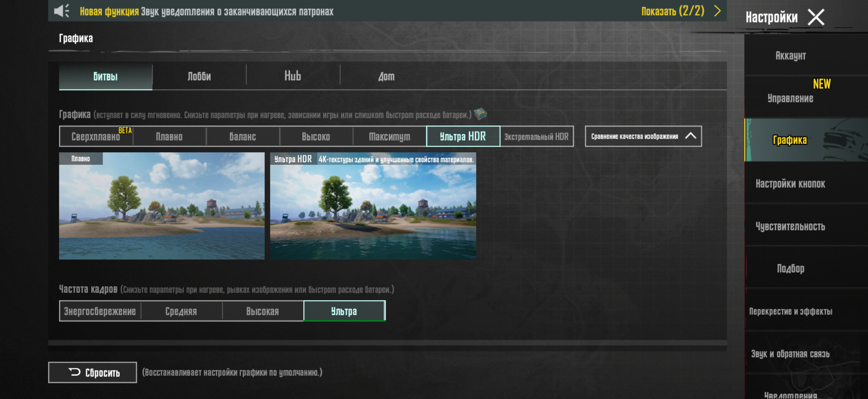The image size is (868, 399).
Task: Open Показать (2/2) notification link
Action: [x=673, y=11]
